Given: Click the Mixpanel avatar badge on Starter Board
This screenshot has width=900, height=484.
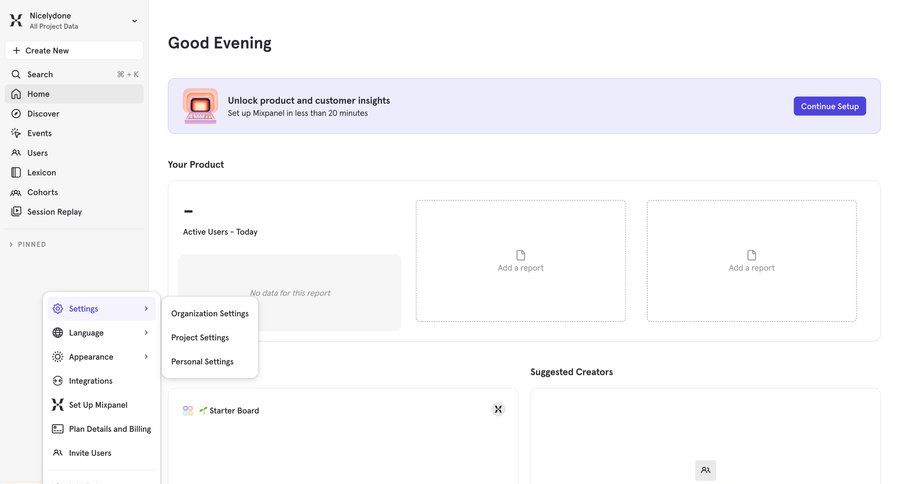Looking at the screenshot, I should pos(498,409).
